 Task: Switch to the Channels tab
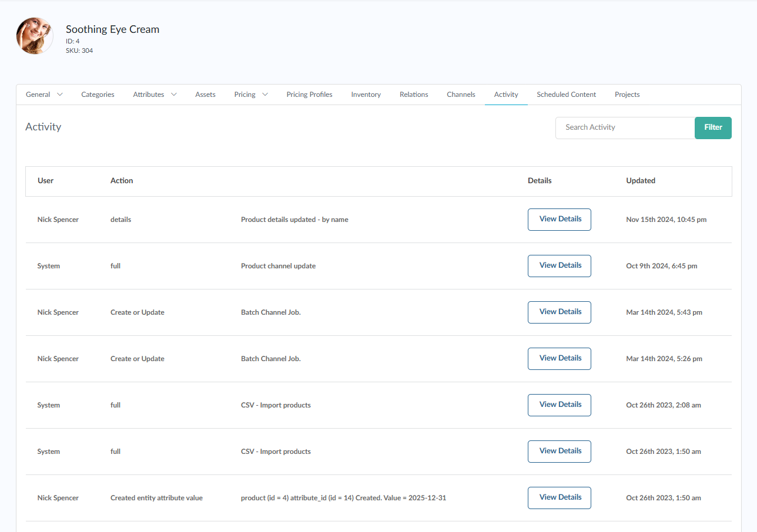point(461,95)
